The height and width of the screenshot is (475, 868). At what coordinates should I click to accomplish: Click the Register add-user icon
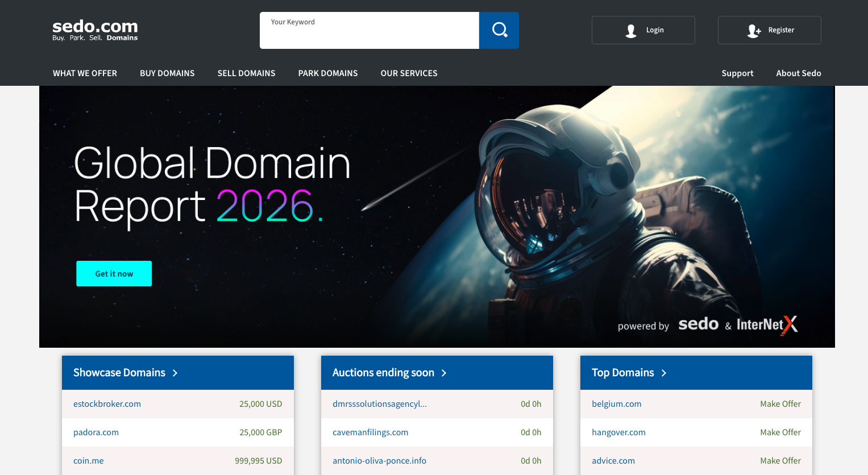[754, 31]
